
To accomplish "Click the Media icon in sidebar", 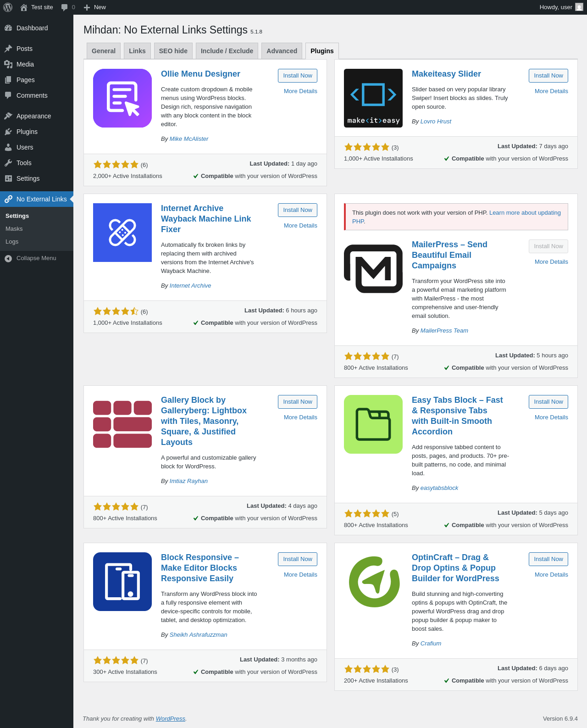I will [8, 64].
